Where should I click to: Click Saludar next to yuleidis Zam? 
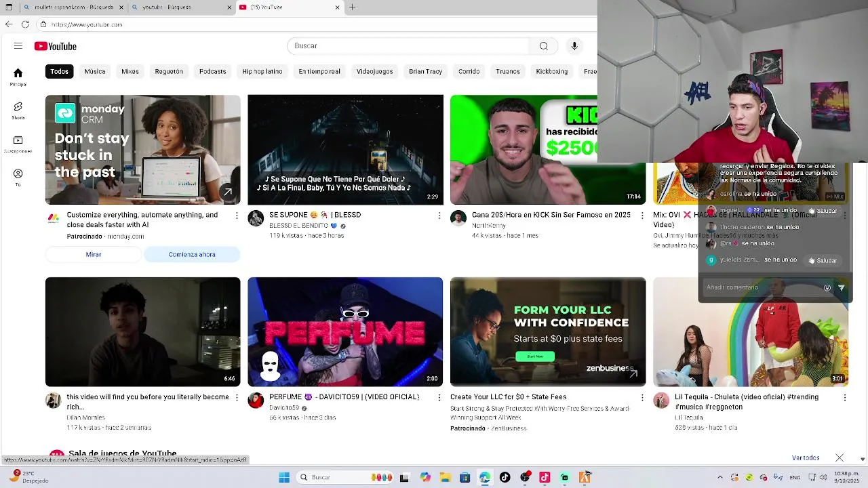tap(823, 260)
